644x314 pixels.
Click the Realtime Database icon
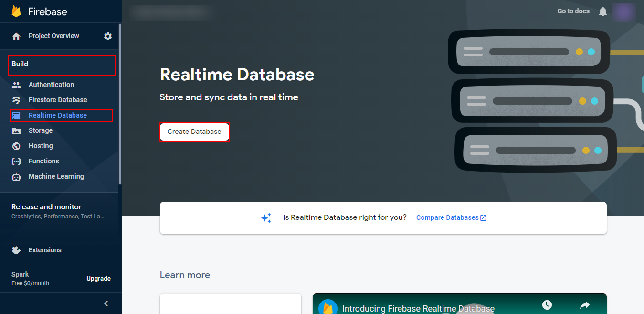tap(16, 116)
